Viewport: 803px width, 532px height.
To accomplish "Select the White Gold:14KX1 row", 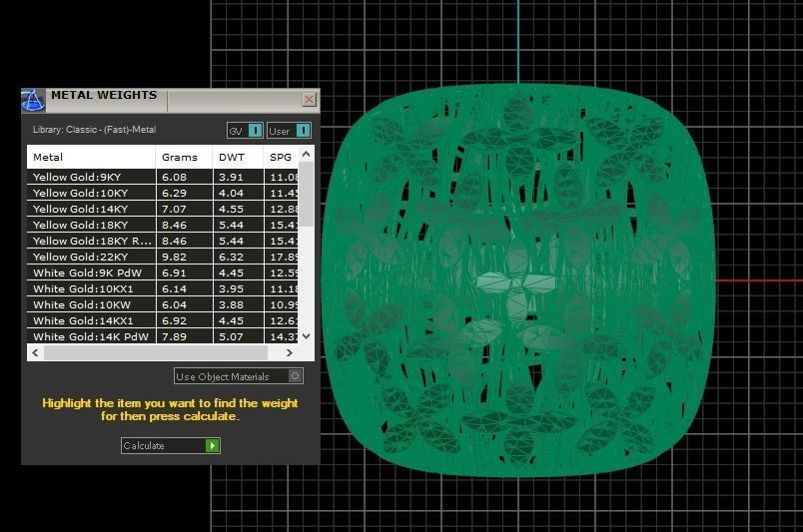I will point(163,320).
